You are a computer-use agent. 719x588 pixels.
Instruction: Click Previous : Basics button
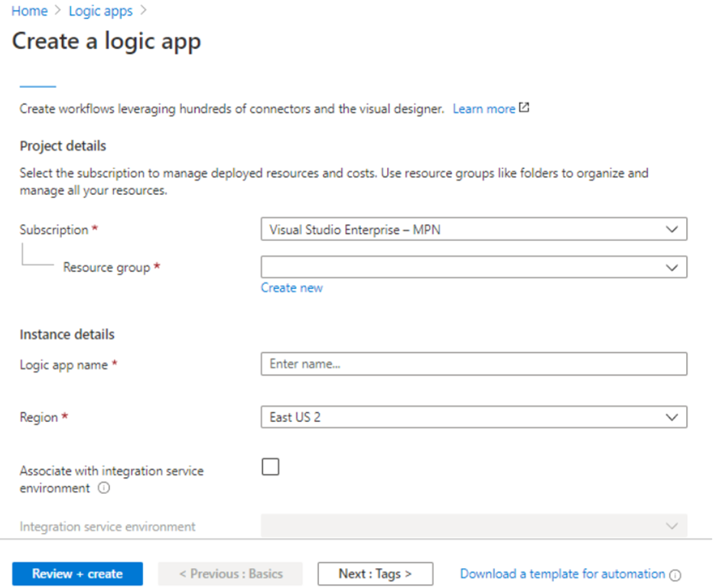tap(231, 573)
